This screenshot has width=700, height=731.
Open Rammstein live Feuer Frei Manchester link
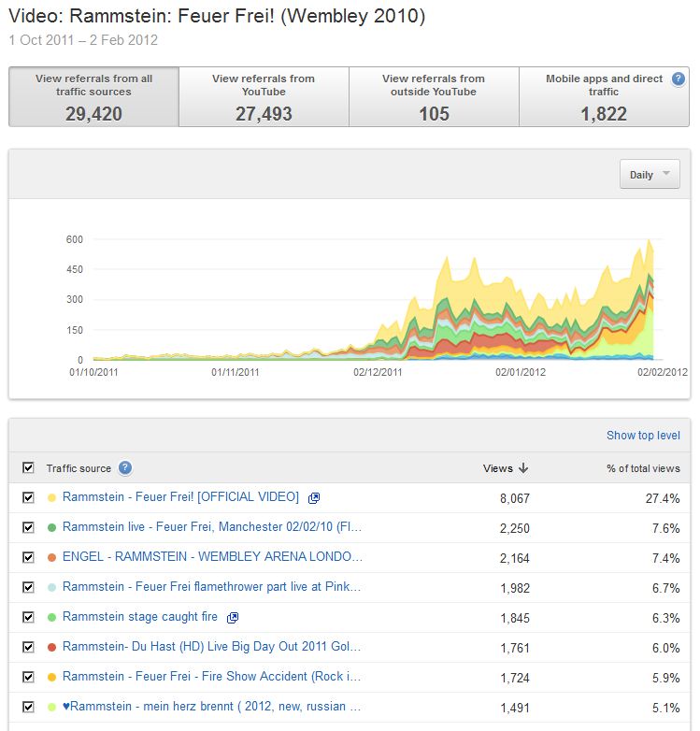pyautogui.click(x=212, y=527)
